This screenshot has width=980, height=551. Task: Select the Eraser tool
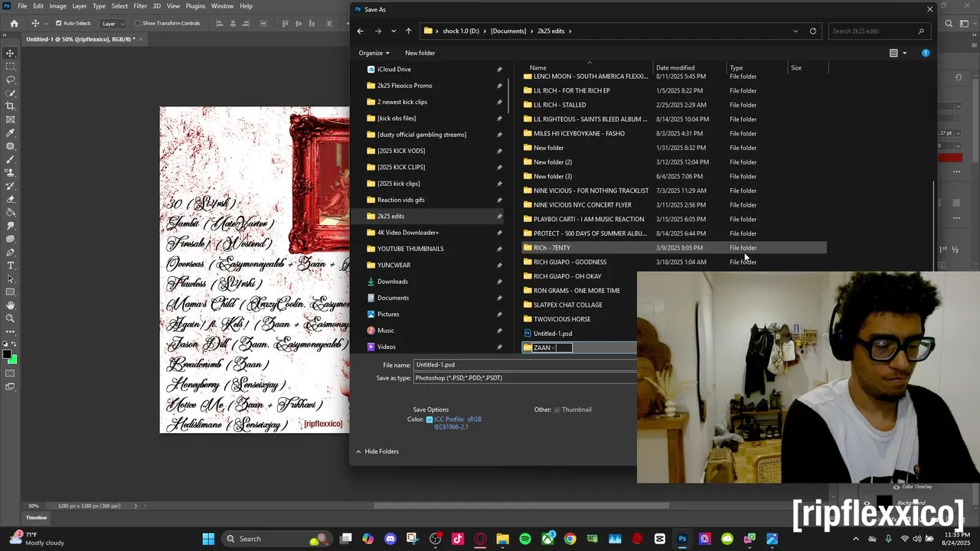(x=11, y=199)
